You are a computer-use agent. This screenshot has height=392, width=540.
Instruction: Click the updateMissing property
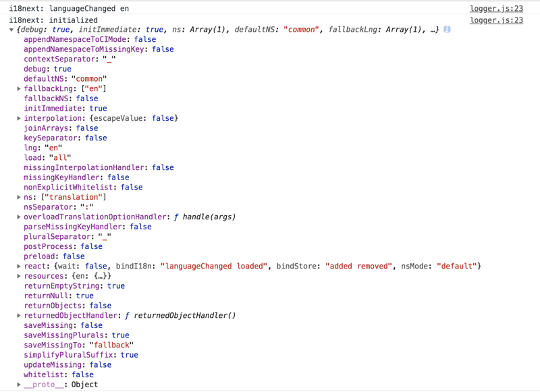coord(67,365)
